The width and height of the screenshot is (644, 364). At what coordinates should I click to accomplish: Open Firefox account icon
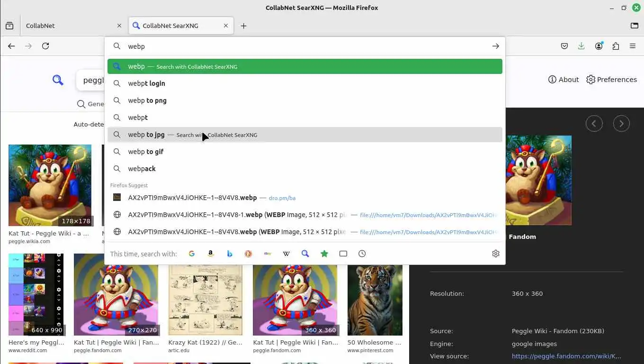[x=599, y=46]
